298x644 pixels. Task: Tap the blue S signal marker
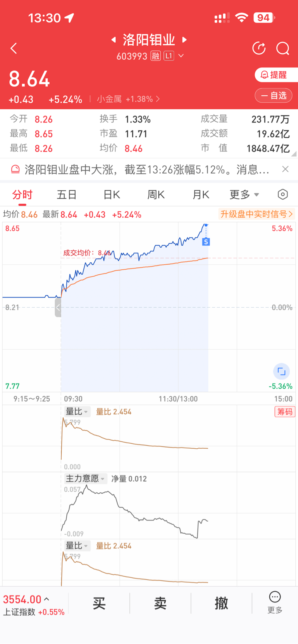pyautogui.click(x=206, y=242)
